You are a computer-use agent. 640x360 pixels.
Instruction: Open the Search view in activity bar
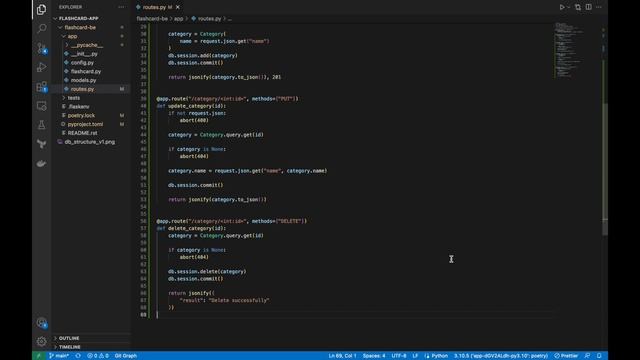(x=41, y=28)
